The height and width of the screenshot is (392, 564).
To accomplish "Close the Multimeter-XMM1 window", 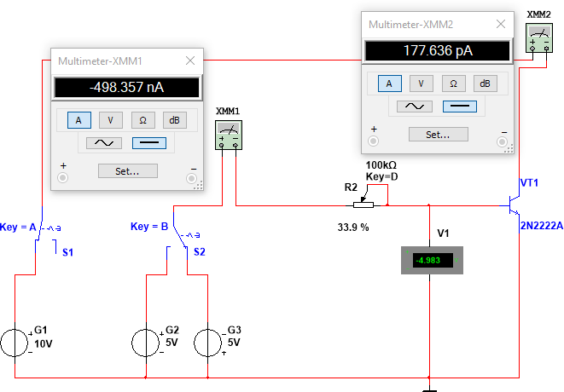I will (190, 61).
